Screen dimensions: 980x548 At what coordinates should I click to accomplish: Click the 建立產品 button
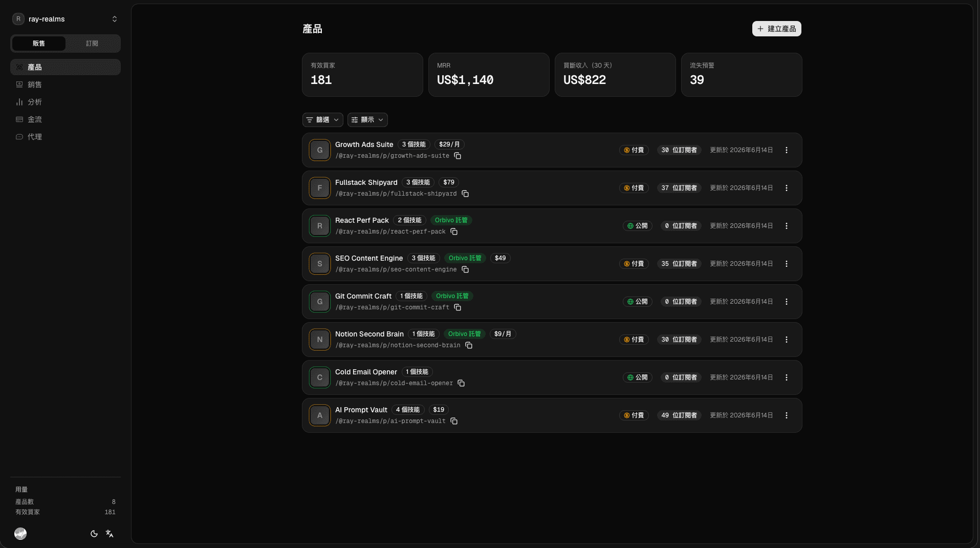[776, 29]
